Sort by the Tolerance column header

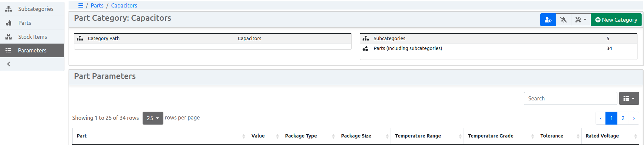coord(559,136)
